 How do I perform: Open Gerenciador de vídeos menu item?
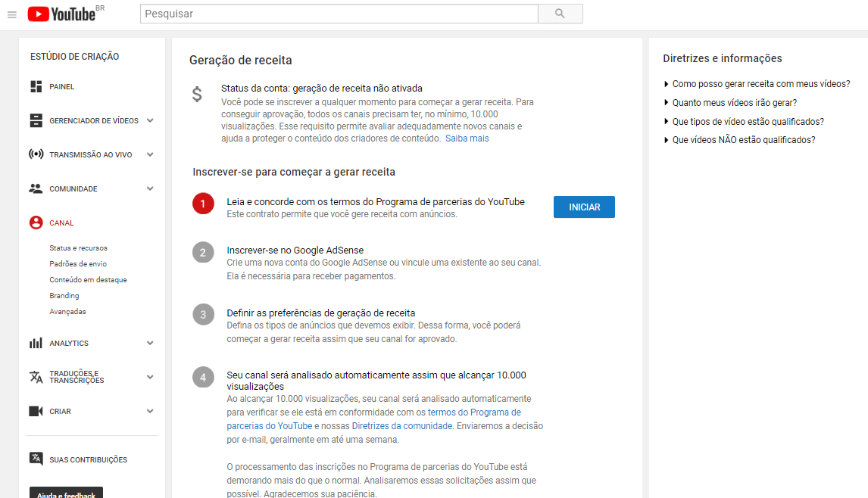pyautogui.click(x=94, y=120)
